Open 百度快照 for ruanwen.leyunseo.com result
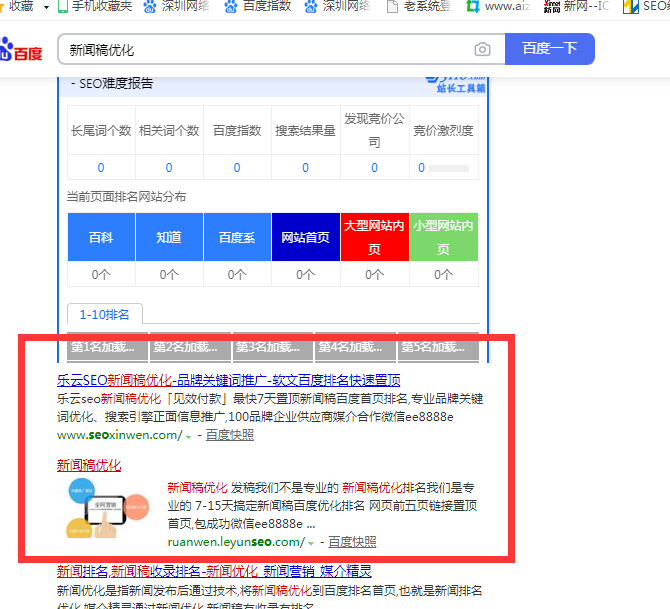Viewport: 670px width, 609px height. (x=352, y=542)
